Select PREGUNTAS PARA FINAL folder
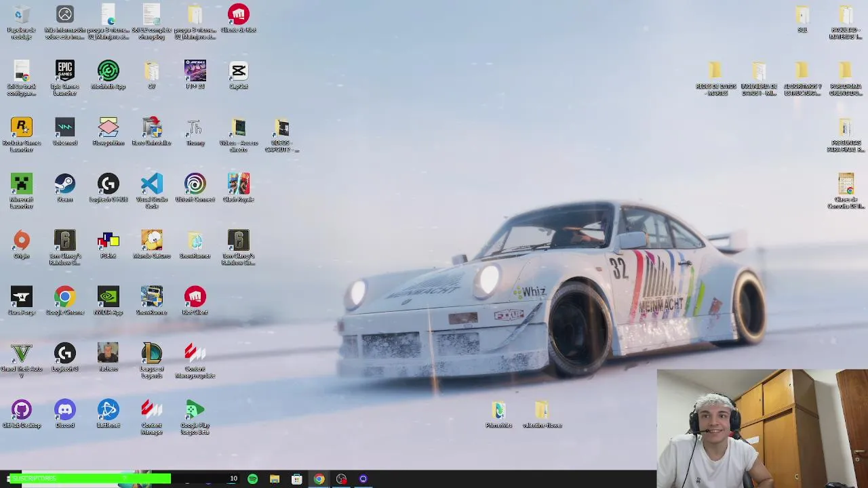 pos(846,135)
